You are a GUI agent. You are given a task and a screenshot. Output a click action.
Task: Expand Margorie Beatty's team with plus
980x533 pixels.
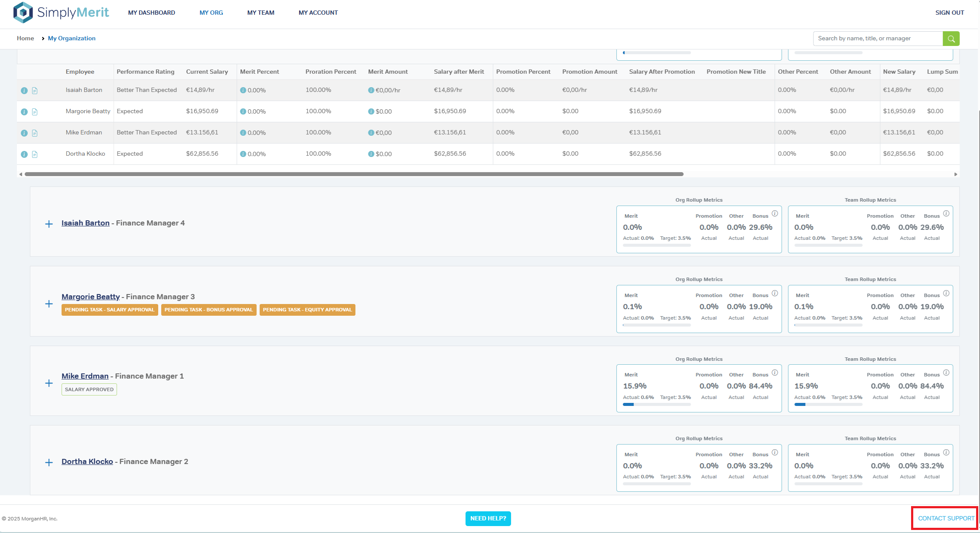[x=49, y=304]
